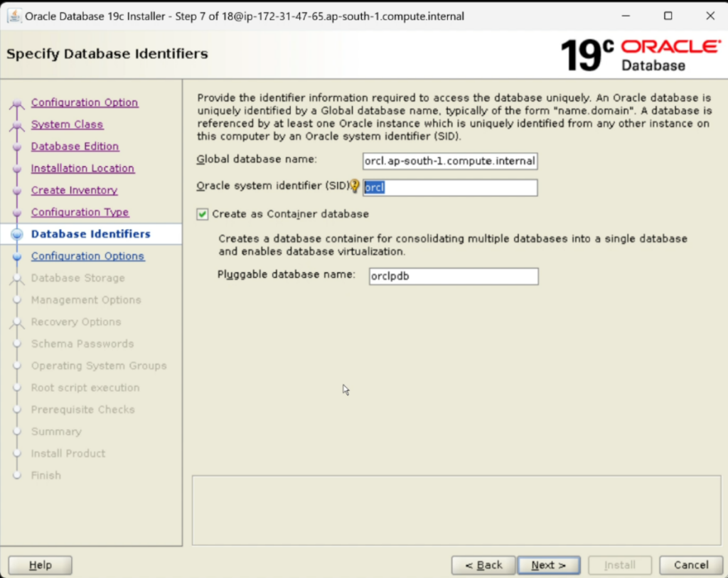Click the Java installer icon in title bar
The height and width of the screenshot is (578, 728).
pyautogui.click(x=14, y=16)
